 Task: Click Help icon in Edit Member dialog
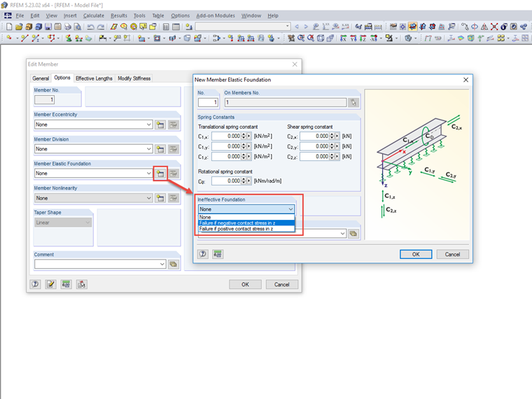tap(35, 284)
